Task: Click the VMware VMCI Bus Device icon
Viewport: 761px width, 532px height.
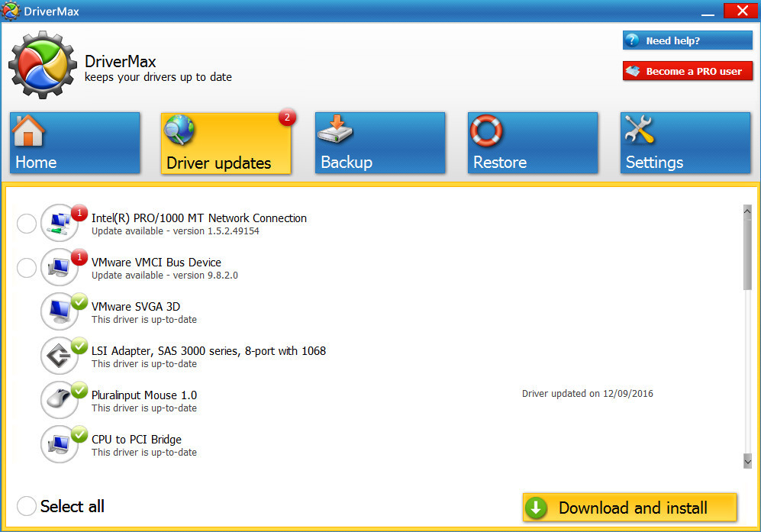Action: [59, 267]
